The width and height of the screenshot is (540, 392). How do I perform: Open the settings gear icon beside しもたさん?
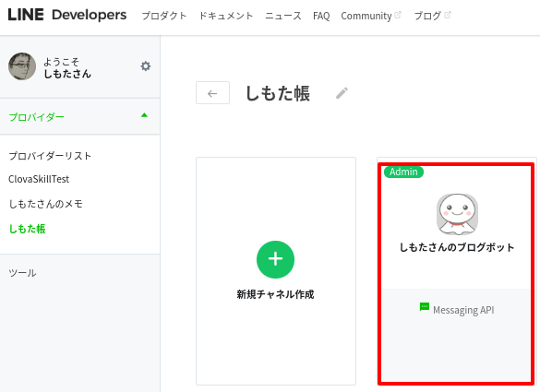[146, 66]
